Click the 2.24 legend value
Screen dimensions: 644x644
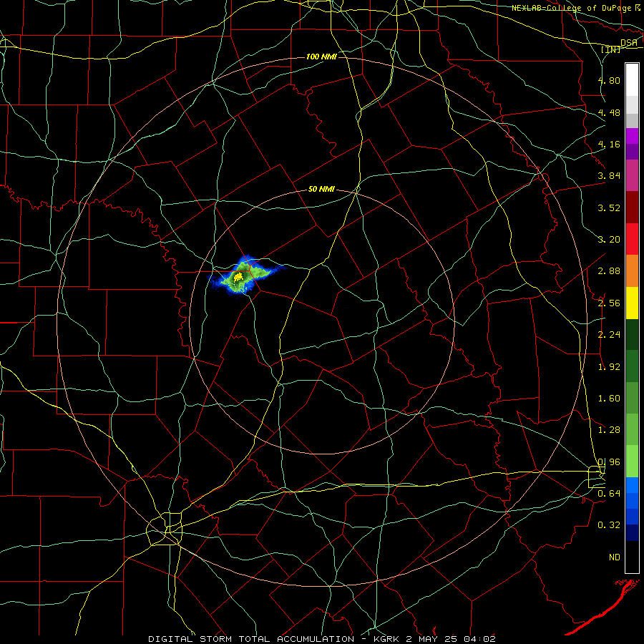[609, 335]
